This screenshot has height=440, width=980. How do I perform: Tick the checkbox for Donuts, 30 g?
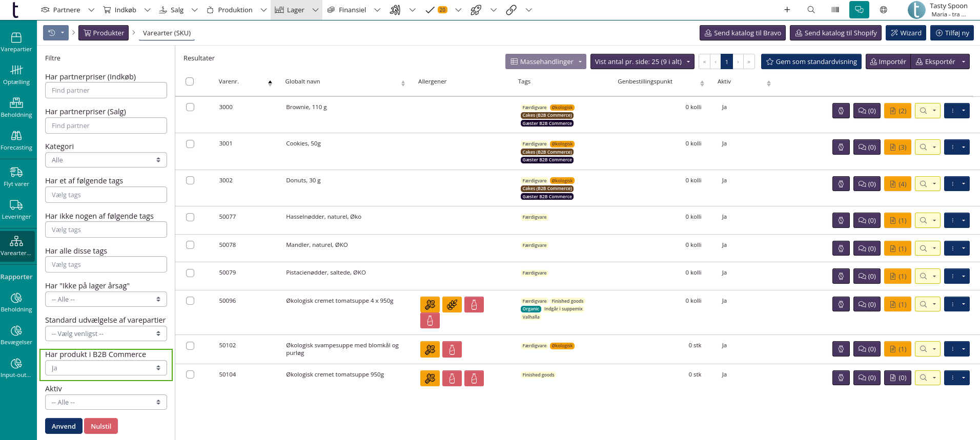click(190, 180)
